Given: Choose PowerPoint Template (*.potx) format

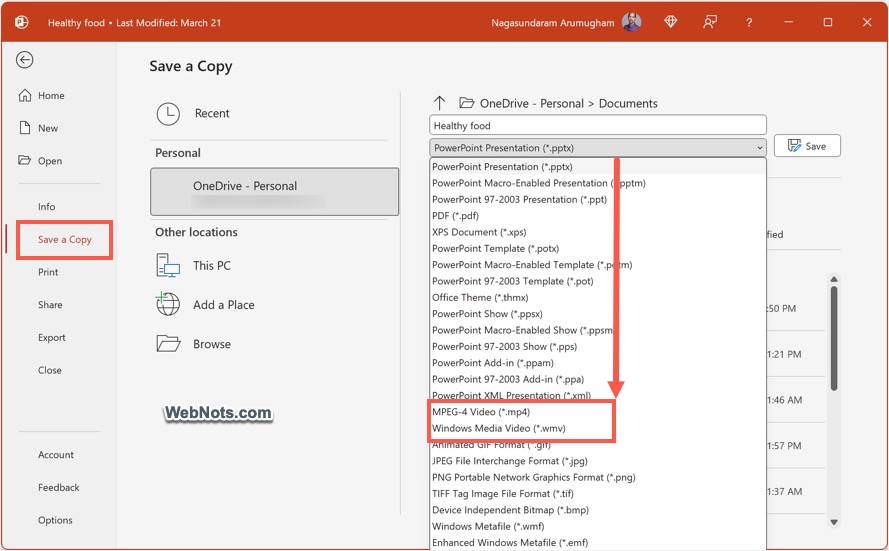Looking at the screenshot, I should pyautogui.click(x=598, y=249).
